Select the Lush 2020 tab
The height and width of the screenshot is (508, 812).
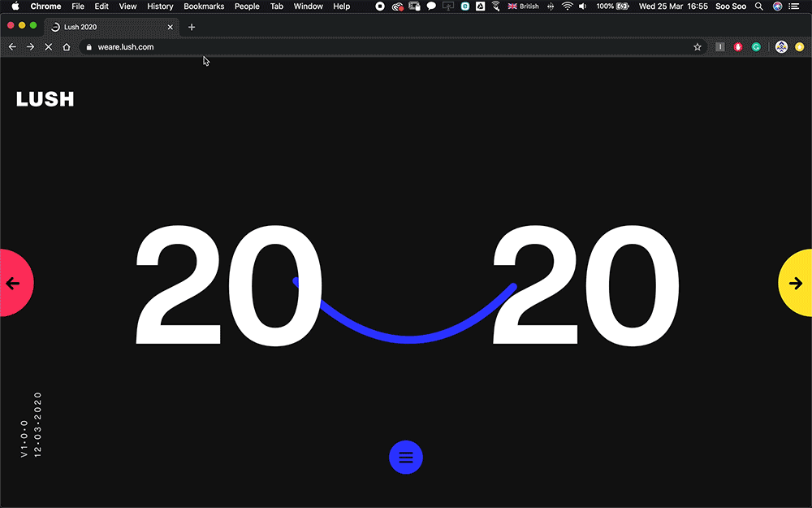[112, 27]
